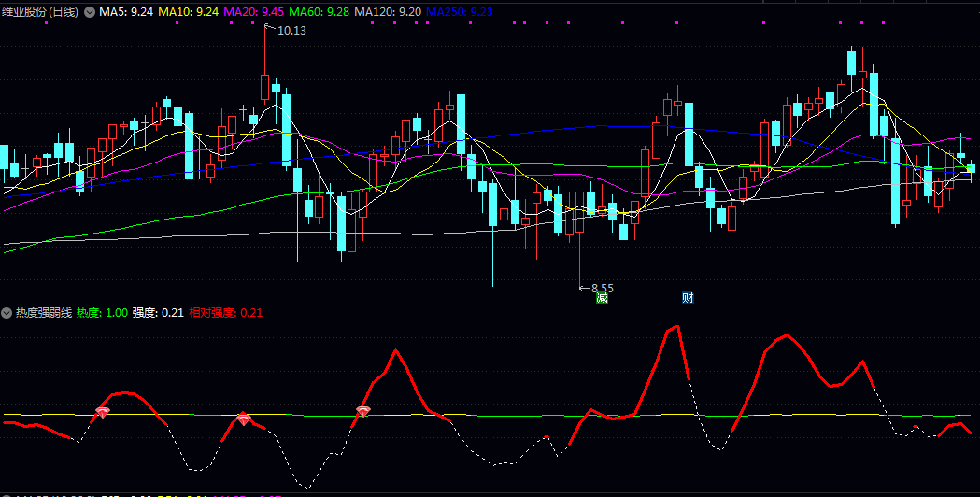980x497 pixels.
Task: Click the 热度强弱线 indicator name
Action: pyautogui.click(x=44, y=313)
